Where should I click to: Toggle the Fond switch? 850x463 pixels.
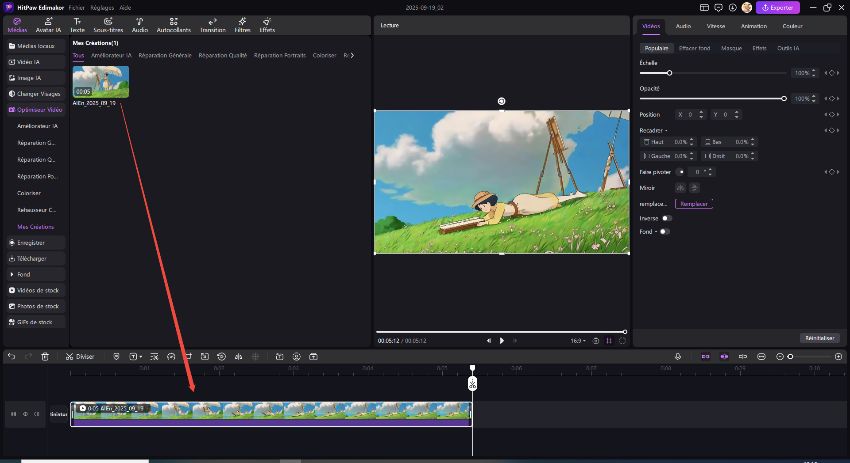pos(664,232)
